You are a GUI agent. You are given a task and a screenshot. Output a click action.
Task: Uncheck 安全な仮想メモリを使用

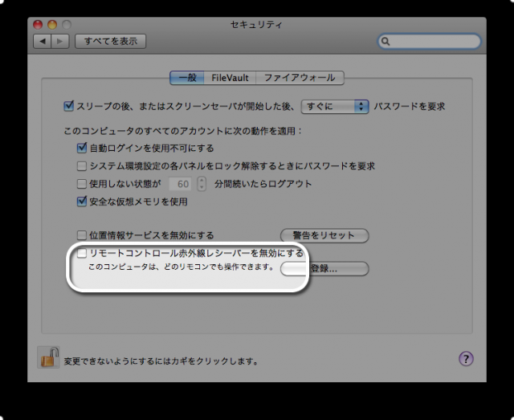pyautogui.click(x=82, y=202)
